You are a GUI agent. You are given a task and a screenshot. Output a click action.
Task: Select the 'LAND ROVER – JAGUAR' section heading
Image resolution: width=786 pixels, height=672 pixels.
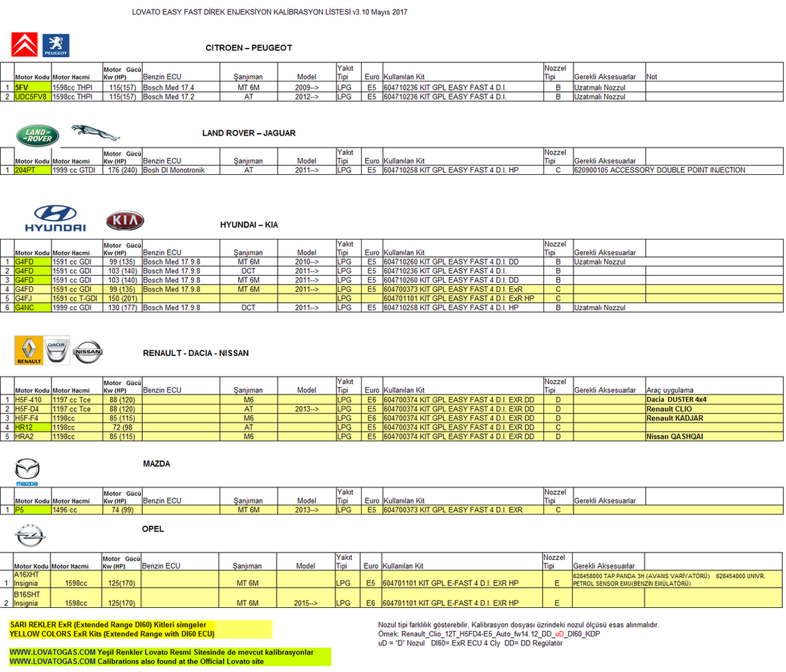pyautogui.click(x=249, y=133)
